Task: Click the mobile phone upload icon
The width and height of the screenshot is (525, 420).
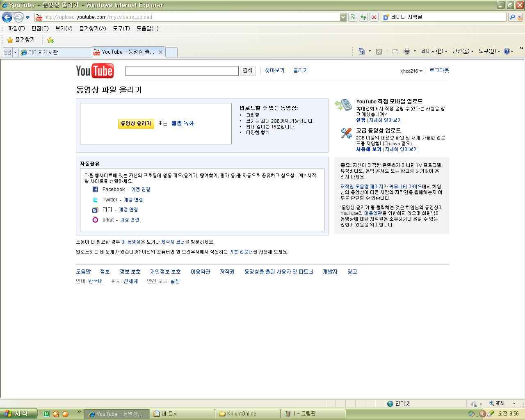Action: pyautogui.click(x=343, y=105)
